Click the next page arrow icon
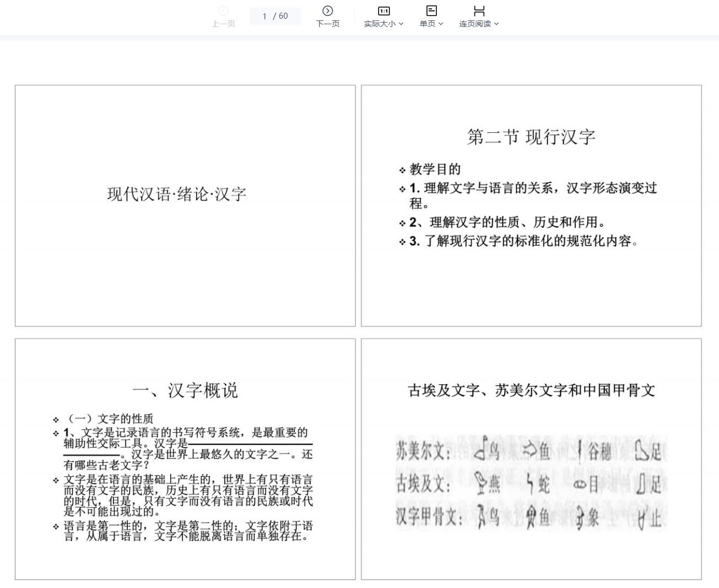This screenshot has height=588, width=719. (327, 10)
